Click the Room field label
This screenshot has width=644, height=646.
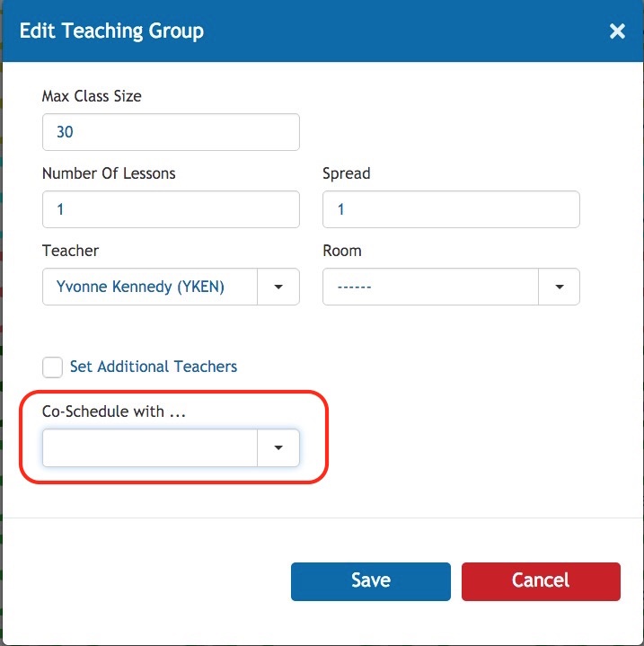click(x=342, y=251)
